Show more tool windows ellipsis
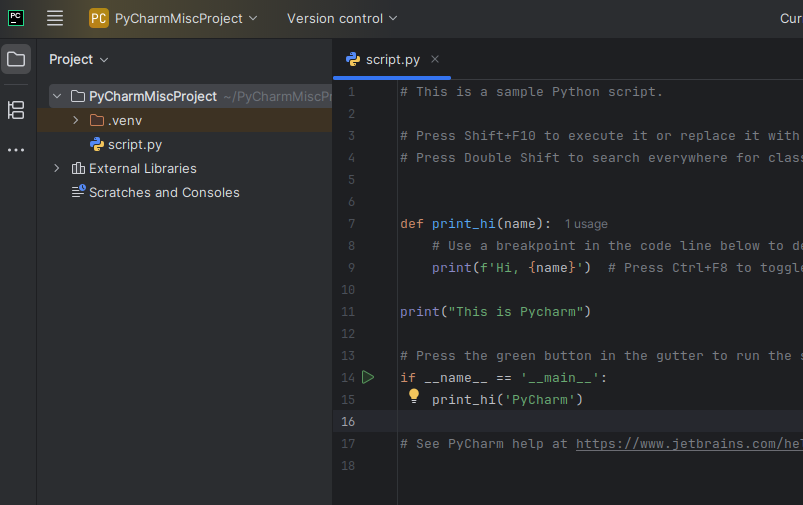 (x=16, y=150)
